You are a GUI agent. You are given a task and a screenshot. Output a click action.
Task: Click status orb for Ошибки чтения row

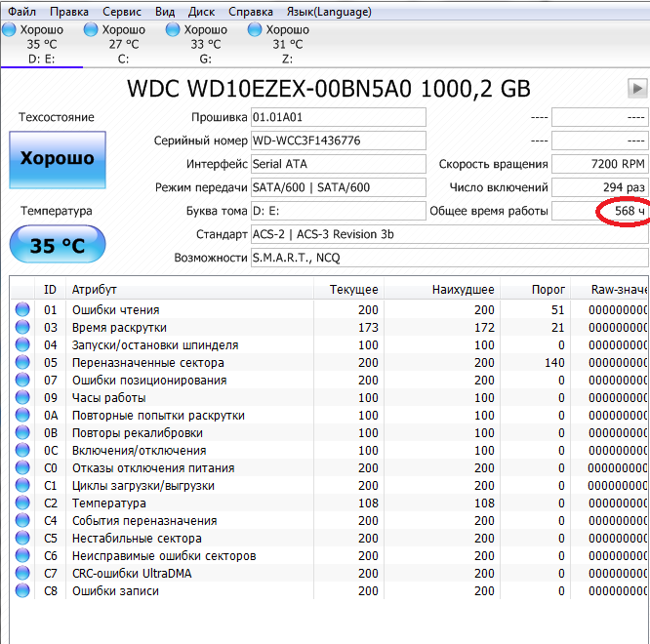22,310
